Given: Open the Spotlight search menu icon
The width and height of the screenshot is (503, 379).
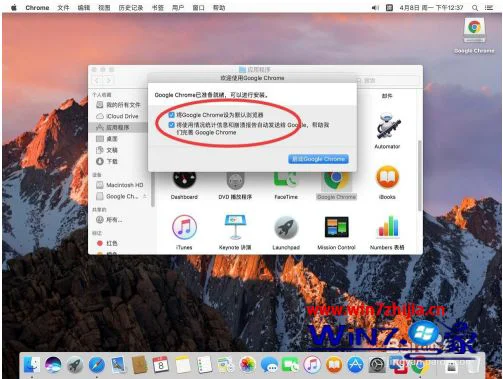Looking at the screenshot, I should point(475,8).
